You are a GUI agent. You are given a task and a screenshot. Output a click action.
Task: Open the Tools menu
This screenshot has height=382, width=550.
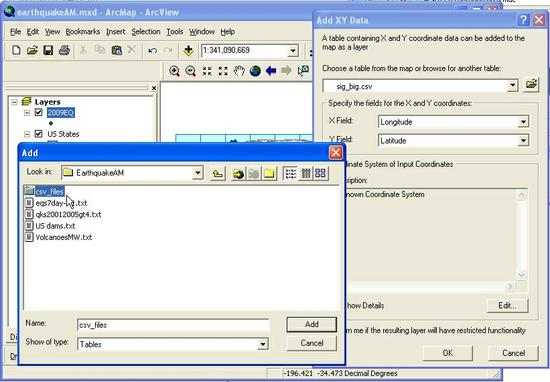point(175,32)
